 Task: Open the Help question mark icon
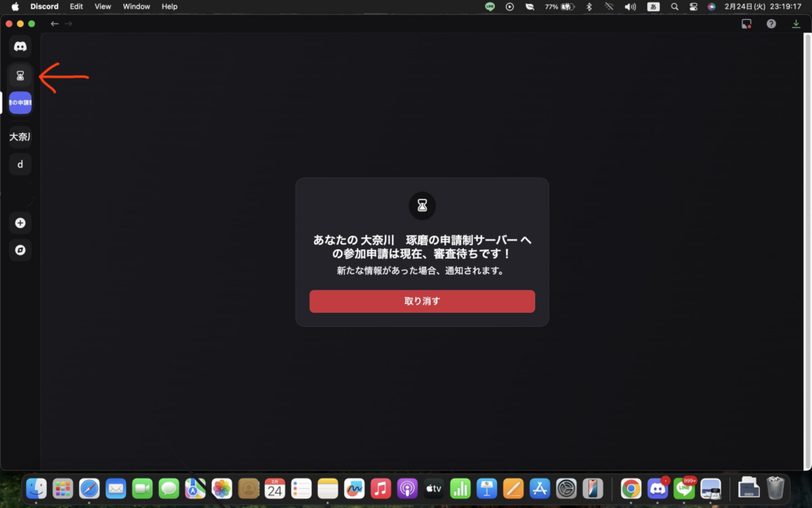(771, 24)
